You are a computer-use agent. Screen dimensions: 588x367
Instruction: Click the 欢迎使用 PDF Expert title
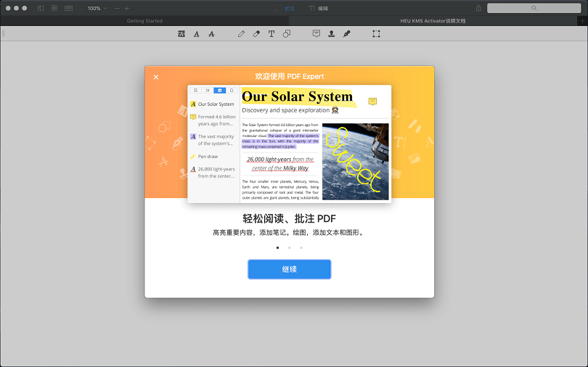click(x=290, y=76)
